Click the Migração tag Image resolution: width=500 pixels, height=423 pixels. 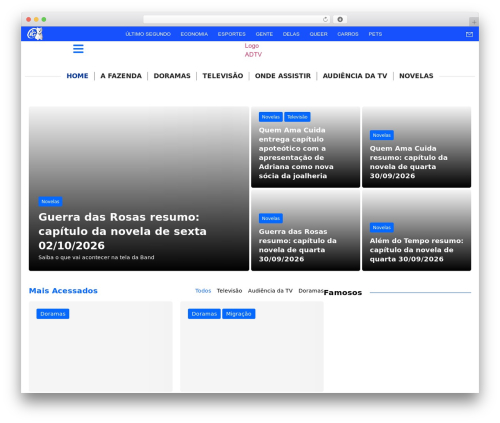(239, 314)
